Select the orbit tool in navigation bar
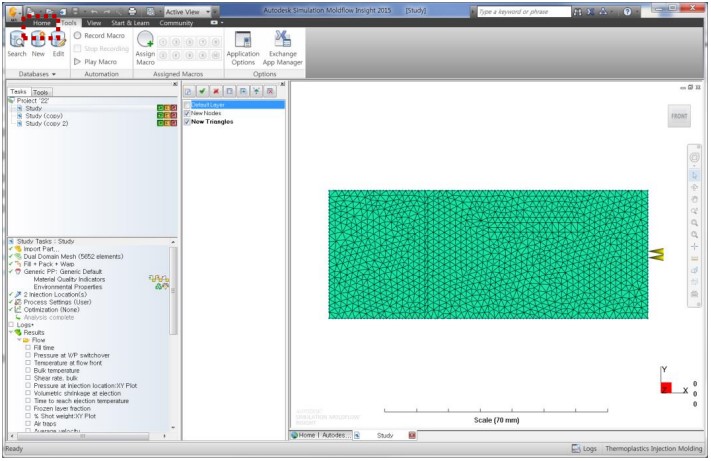Screen dimensions: 711x461 coord(694,187)
